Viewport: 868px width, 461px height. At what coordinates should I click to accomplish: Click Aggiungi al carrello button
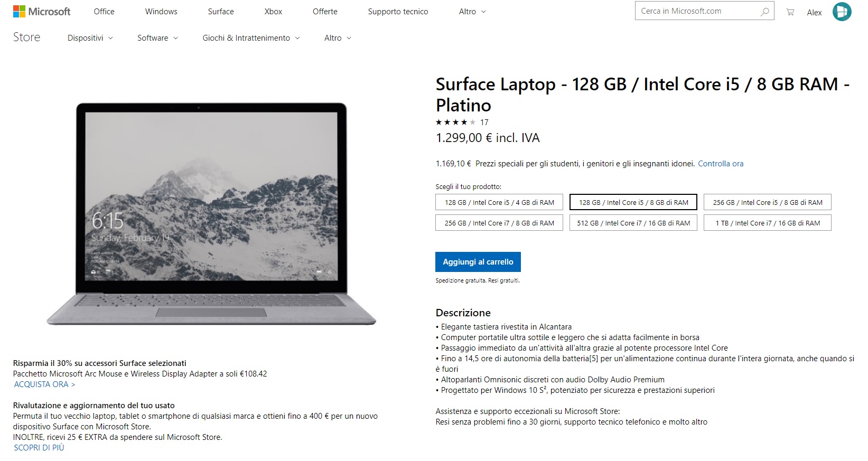pos(478,262)
